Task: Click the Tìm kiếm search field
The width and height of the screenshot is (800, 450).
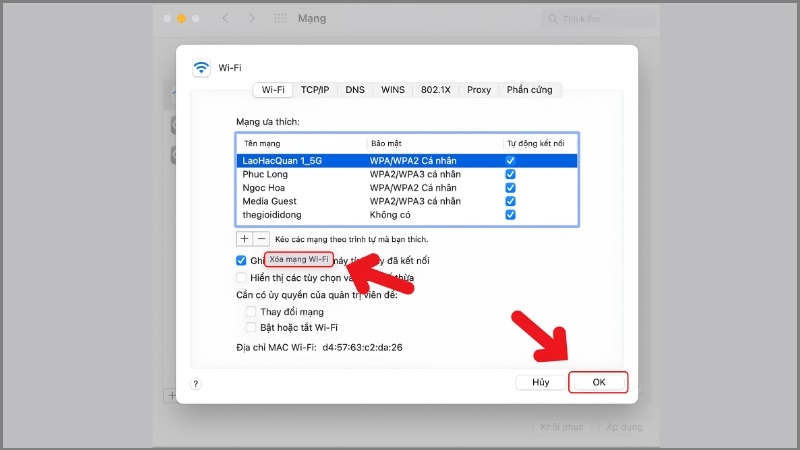Action: tap(598, 19)
